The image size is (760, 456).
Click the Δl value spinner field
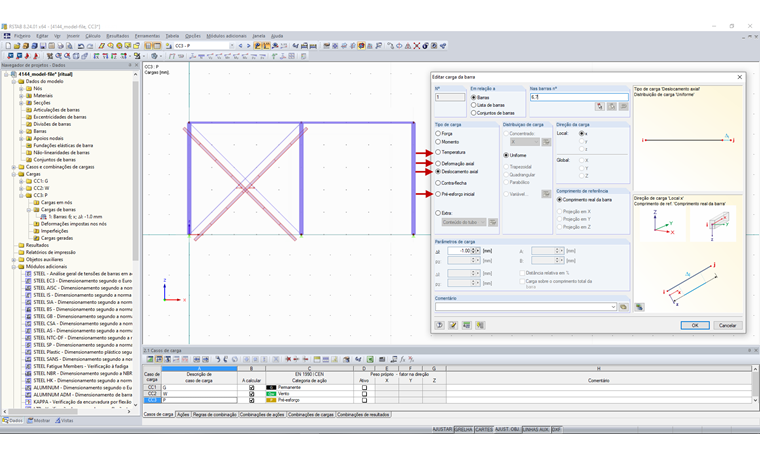click(463, 251)
